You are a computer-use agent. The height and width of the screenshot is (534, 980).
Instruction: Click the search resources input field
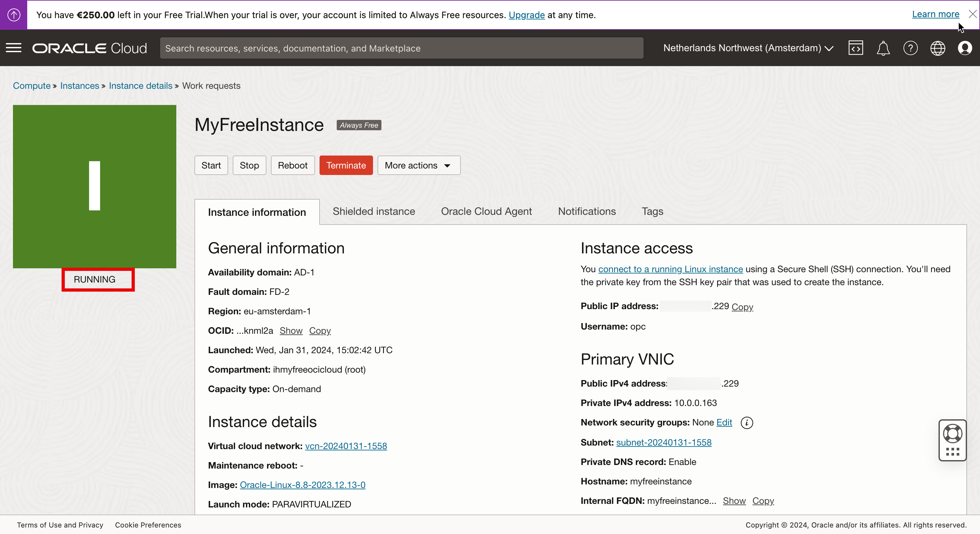[x=401, y=48]
